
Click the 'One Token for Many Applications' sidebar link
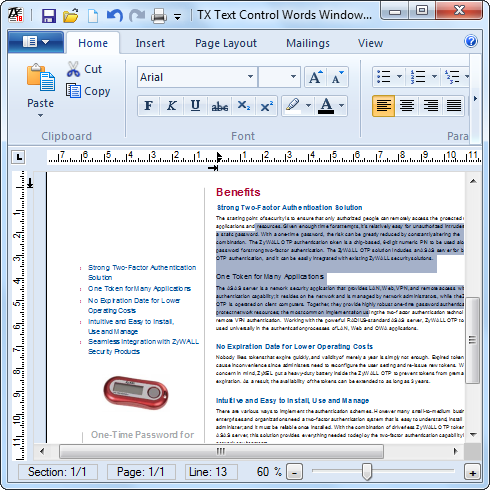[x=139, y=289]
